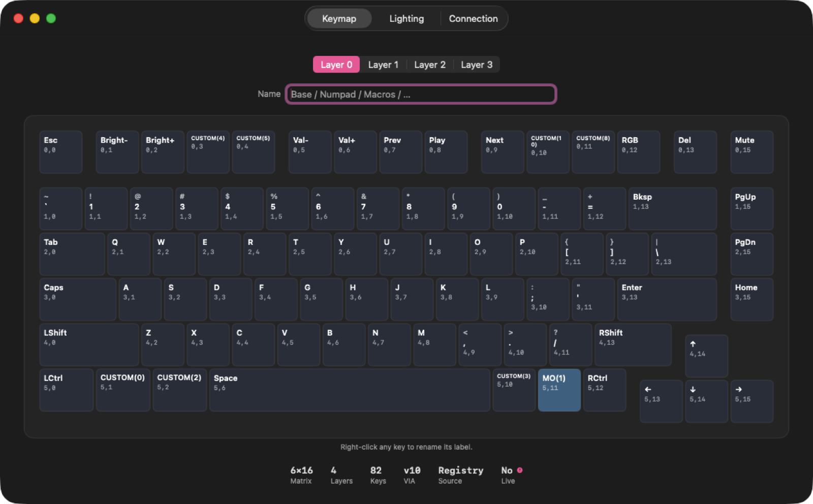
Task: Click the Space key
Action: click(x=350, y=390)
